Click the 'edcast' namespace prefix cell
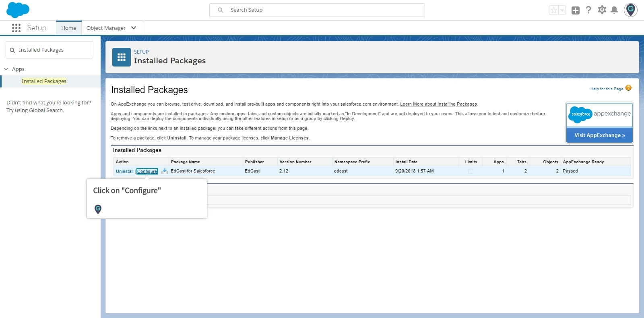This screenshot has width=644, height=318. pyautogui.click(x=341, y=171)
